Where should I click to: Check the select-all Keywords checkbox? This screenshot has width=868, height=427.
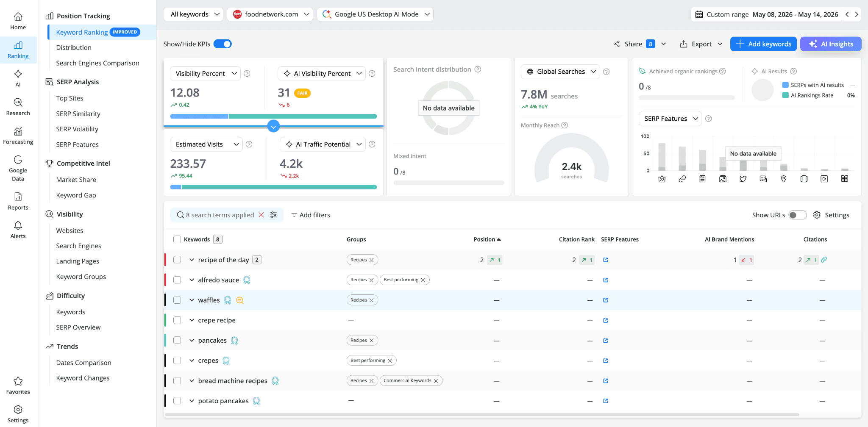click(177, 239)
